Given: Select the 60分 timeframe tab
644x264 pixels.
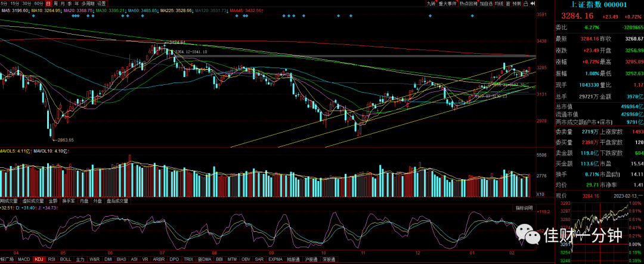Looking at the screenshot, I should (39, 4).
